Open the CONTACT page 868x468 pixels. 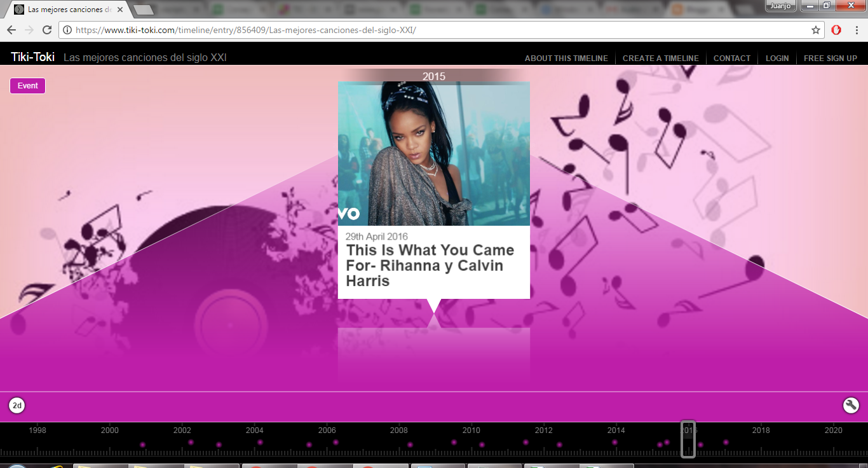tap(732, 58)
